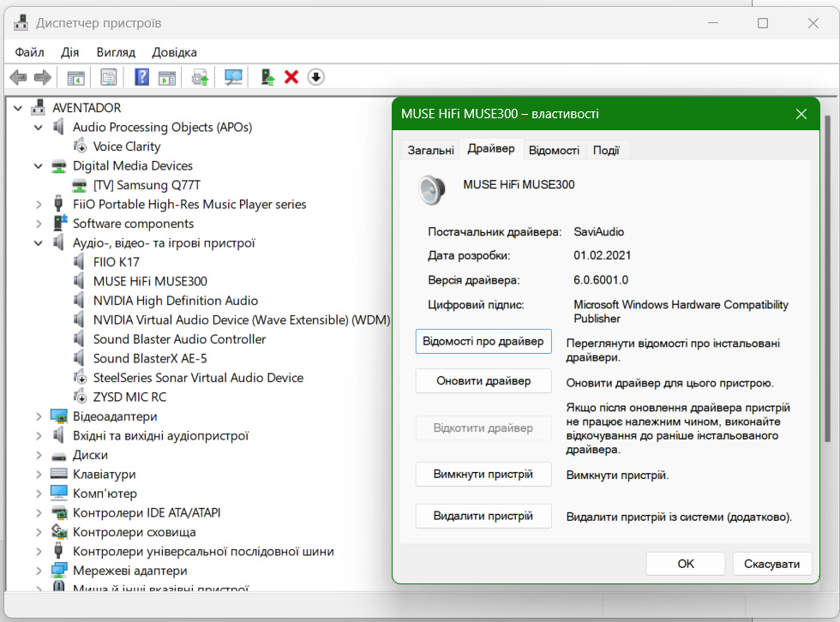The image size is (840, 622).
Task: Close the MUSE300 properties dialog
Action: (801, 114)
